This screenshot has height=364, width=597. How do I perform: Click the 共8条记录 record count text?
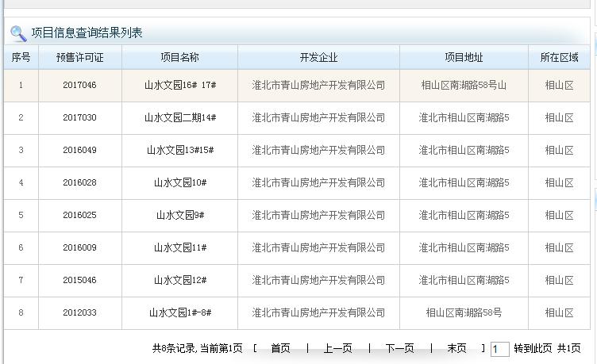pos(174,348)
